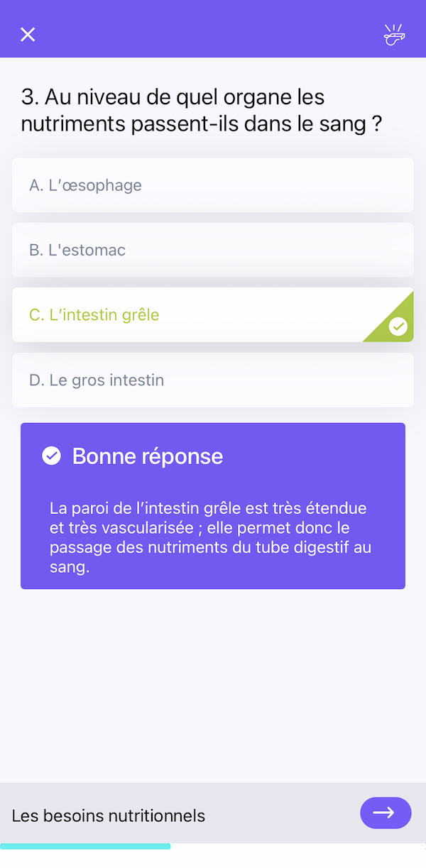The width and height of the screenshot is (426, 868).
Task: Click the filled cyan part of progress bar
Action: click(x=85, y=846)
